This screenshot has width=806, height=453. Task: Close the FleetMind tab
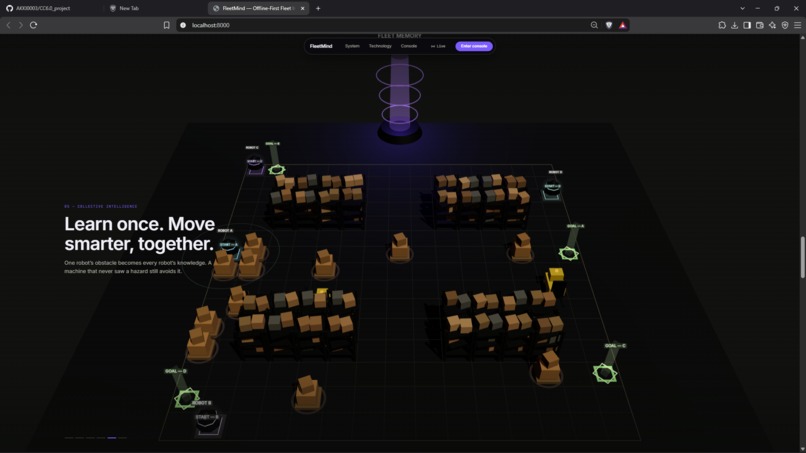coord(302,8)
